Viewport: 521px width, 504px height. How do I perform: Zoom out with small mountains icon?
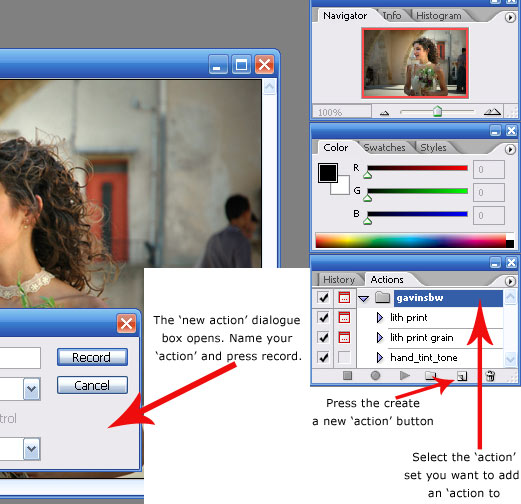[384, 113]
